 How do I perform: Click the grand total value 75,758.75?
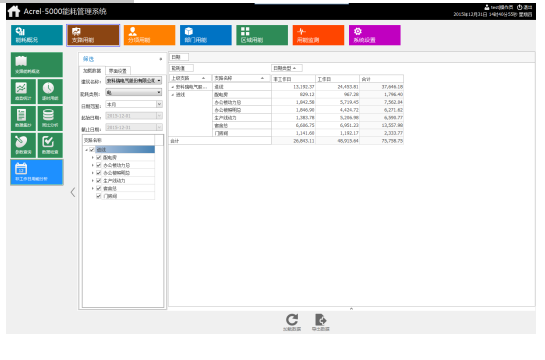point(392,141)
